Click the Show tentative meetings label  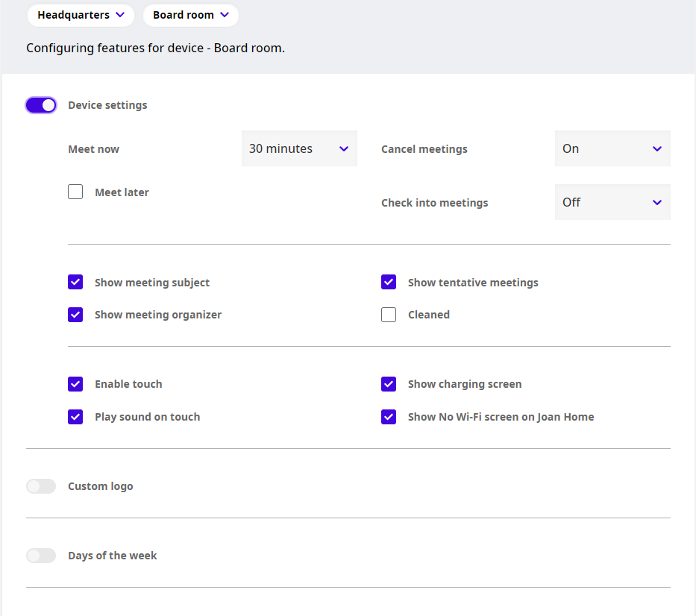[473, 283]
